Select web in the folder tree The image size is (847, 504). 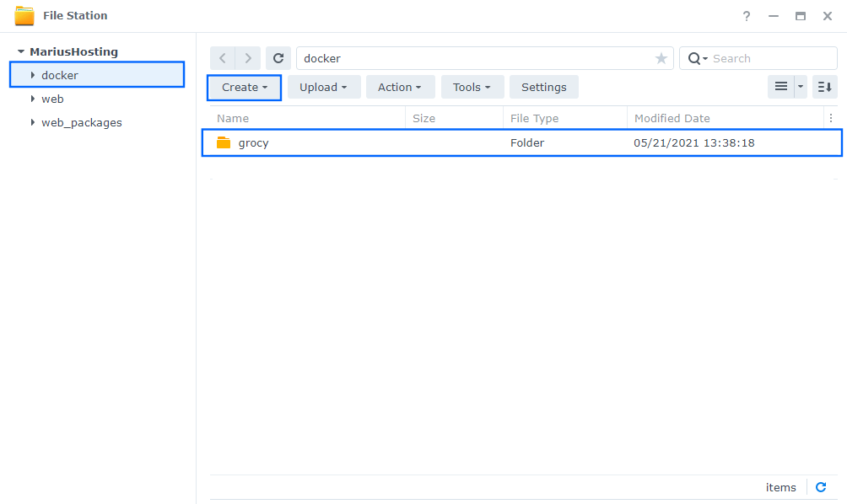tap(52, 99)
